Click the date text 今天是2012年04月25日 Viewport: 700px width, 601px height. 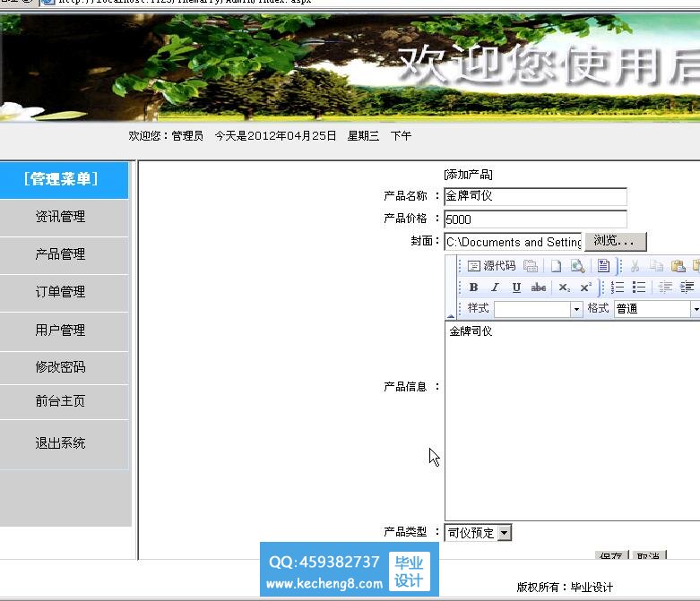[275, 135]
